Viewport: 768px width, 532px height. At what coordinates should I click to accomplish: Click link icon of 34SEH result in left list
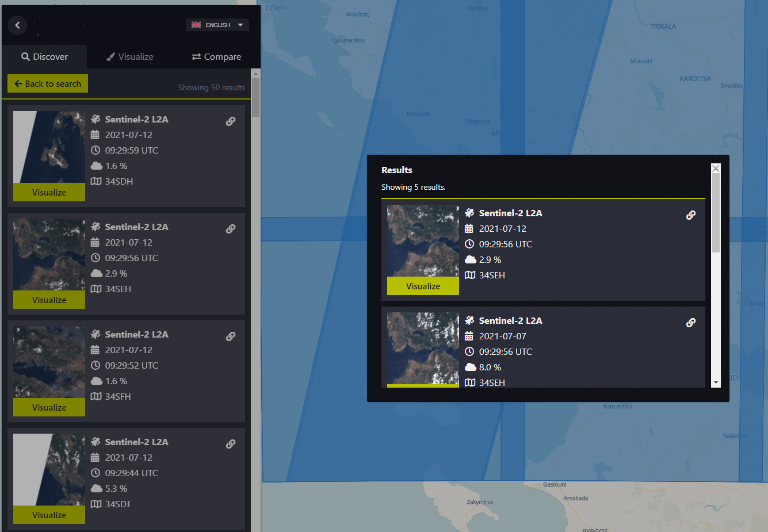tap(231, 229)
